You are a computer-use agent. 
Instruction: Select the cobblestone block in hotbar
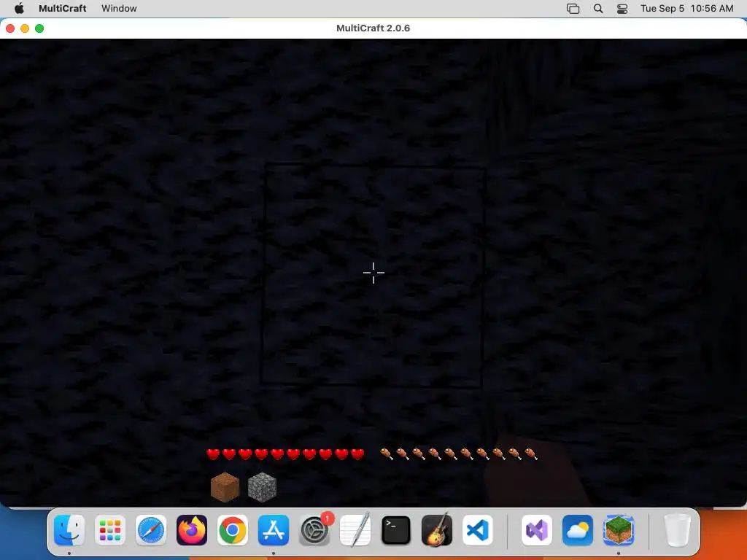pos(262,487)
